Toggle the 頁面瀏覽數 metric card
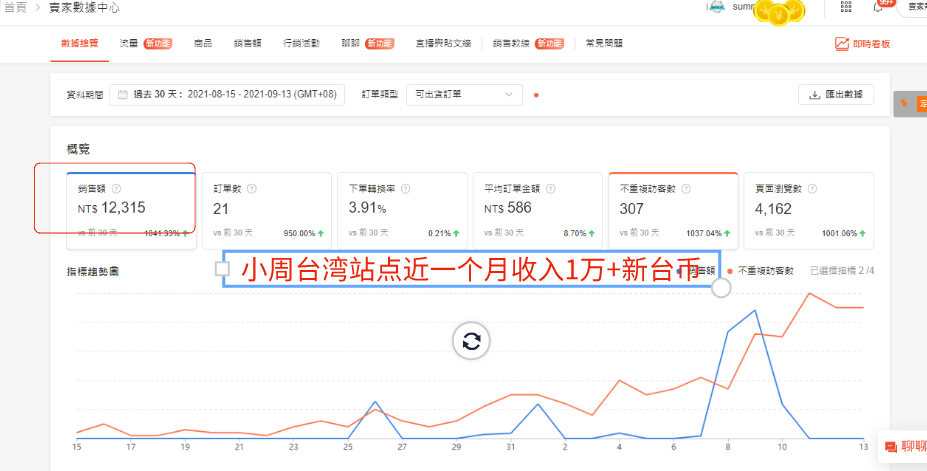 point(808,210)
